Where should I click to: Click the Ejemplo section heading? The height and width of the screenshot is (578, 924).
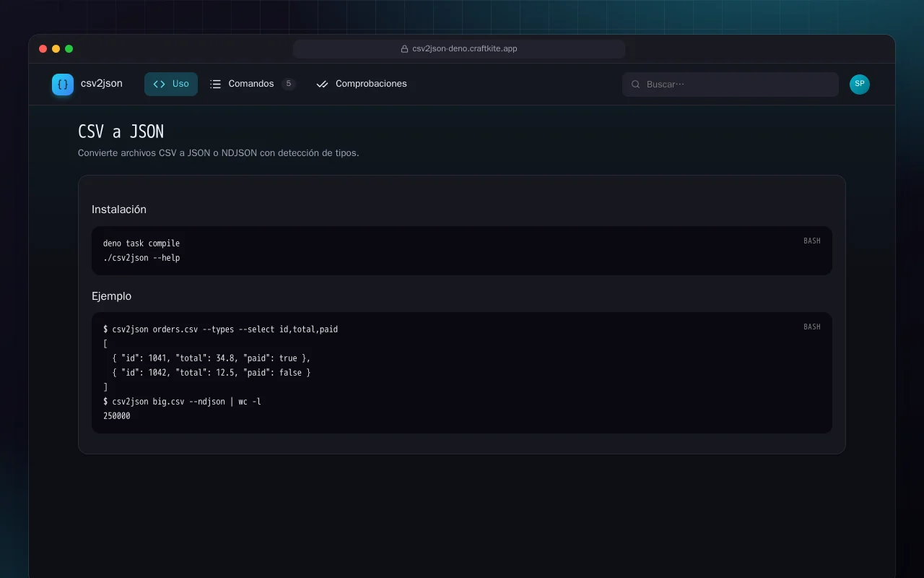112,296
